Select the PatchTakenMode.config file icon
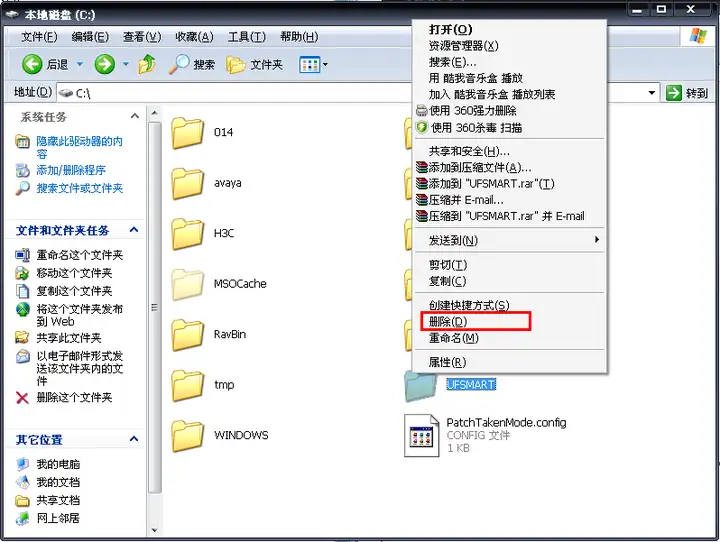The width and height of the screenshot is (720, 542). (422, 435)
